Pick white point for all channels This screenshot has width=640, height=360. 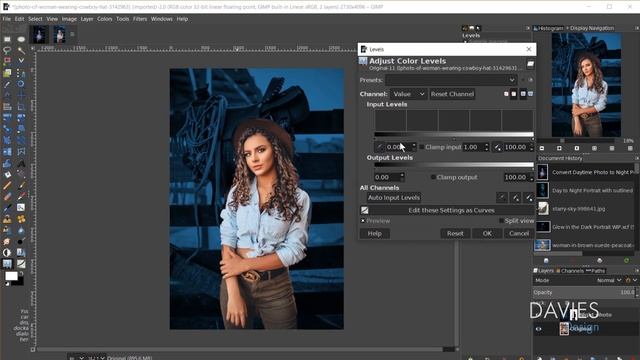coord(529,198)
